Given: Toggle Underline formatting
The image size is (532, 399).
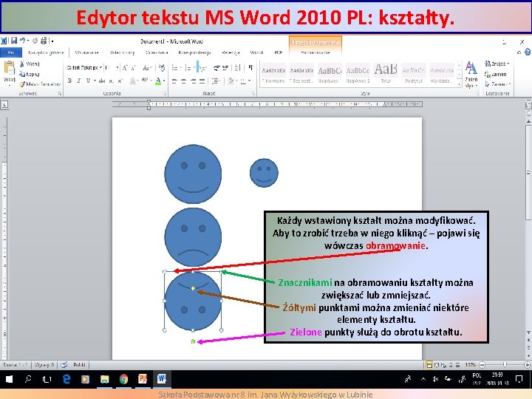Looking at the screenshot, I should point(88,81).
